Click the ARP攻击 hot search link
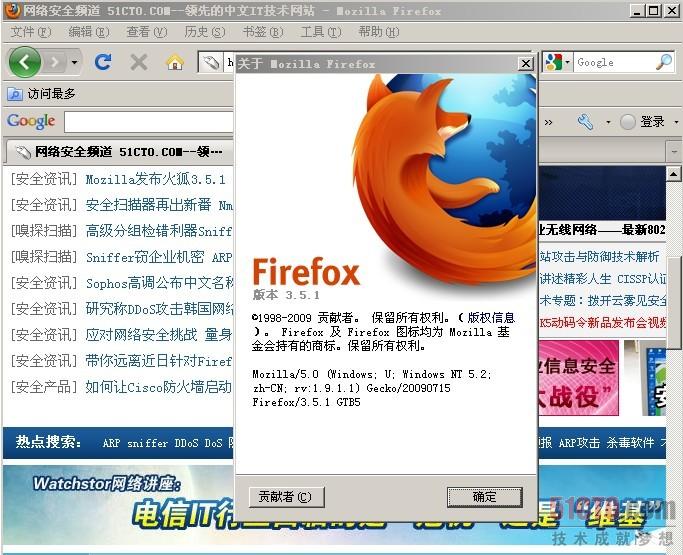Screen dimensions: 683x555 click(579, 443)
